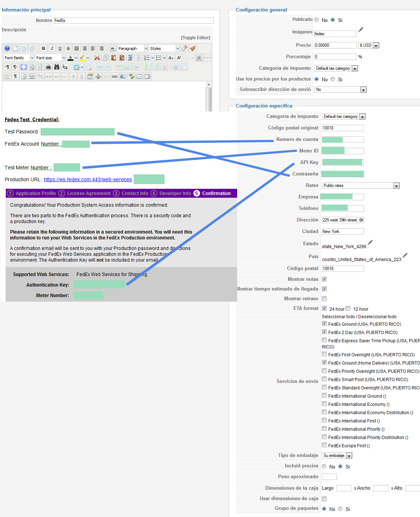Select Si for Use los precios por los productos

333,79
